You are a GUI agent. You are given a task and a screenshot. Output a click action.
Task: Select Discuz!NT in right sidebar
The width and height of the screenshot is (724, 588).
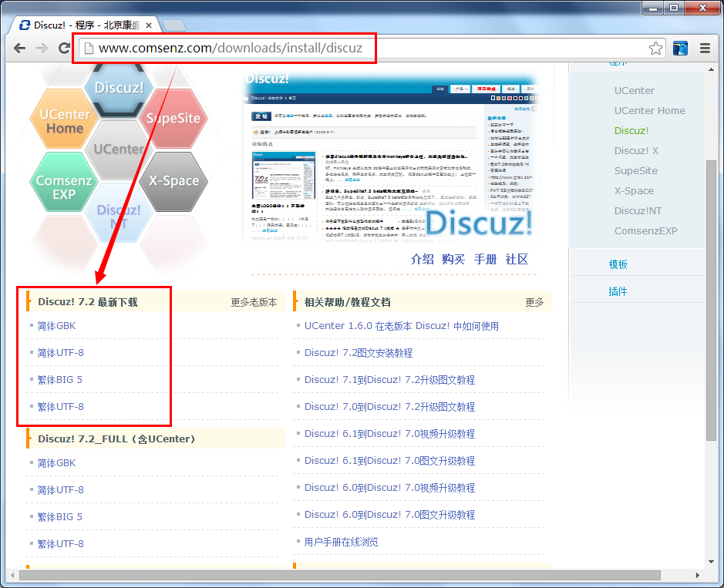(638, 211)
